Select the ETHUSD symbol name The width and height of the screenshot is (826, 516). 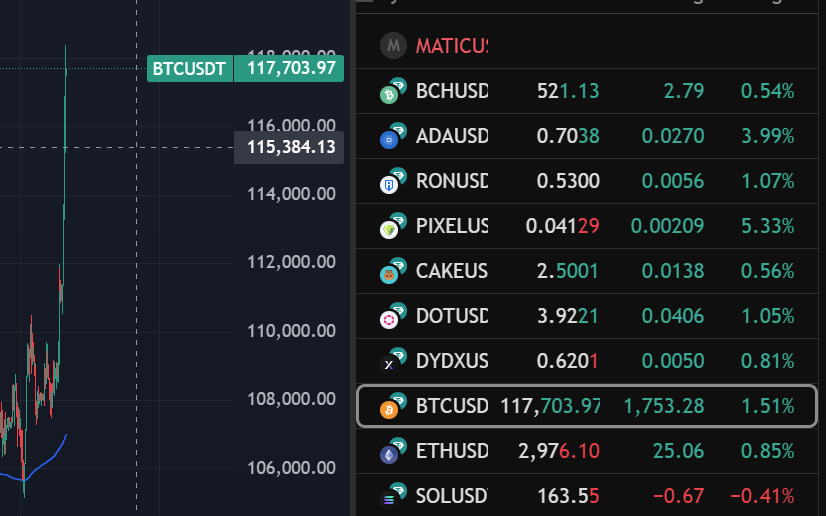451,451
